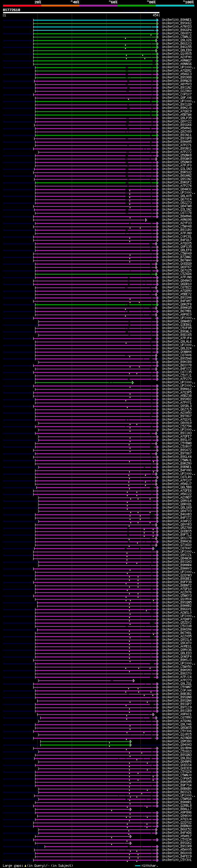Select hit label UniRef100_Q69T67

click(176, 267)
